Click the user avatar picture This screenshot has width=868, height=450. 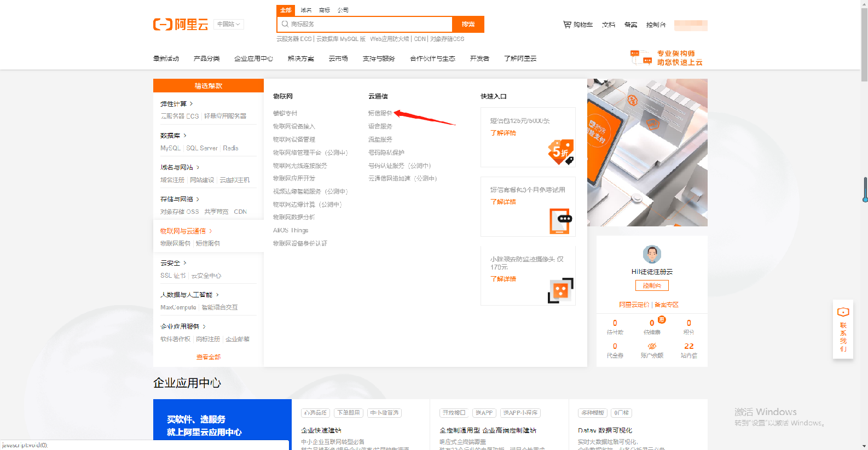click(x=652, y=254)
